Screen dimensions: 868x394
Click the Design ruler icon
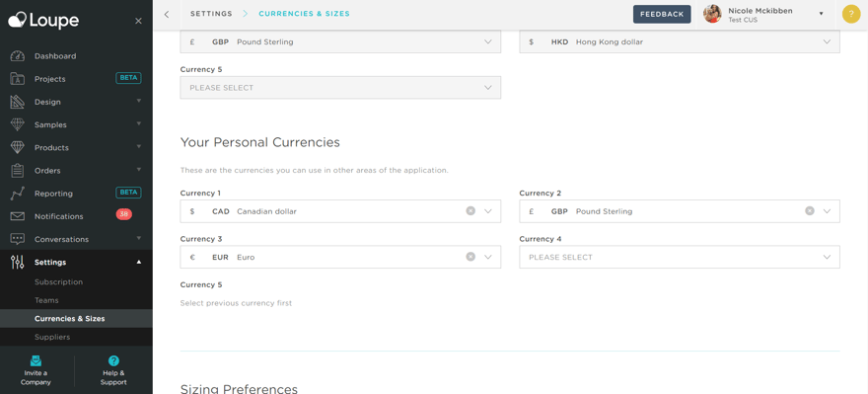tap(18, 102)
